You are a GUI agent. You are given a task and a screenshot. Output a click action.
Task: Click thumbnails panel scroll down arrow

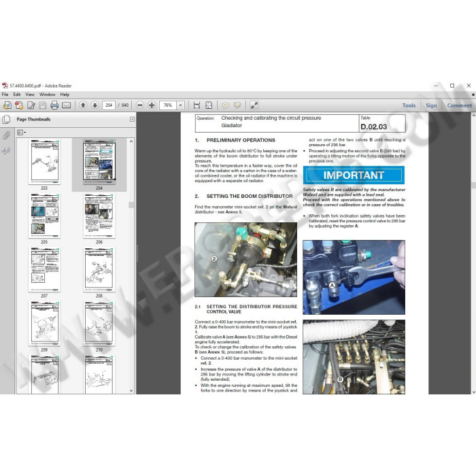pos(131,391)
